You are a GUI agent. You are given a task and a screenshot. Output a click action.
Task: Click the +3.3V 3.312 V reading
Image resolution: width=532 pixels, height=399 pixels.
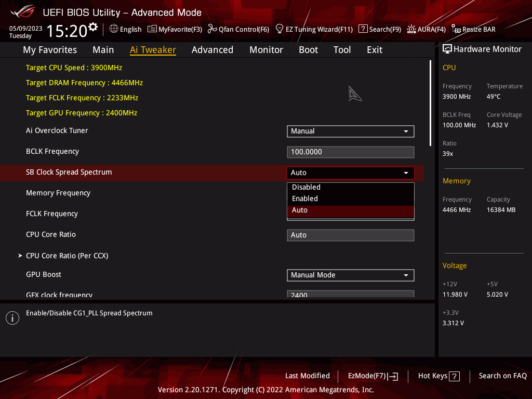(x=453, y=323)
